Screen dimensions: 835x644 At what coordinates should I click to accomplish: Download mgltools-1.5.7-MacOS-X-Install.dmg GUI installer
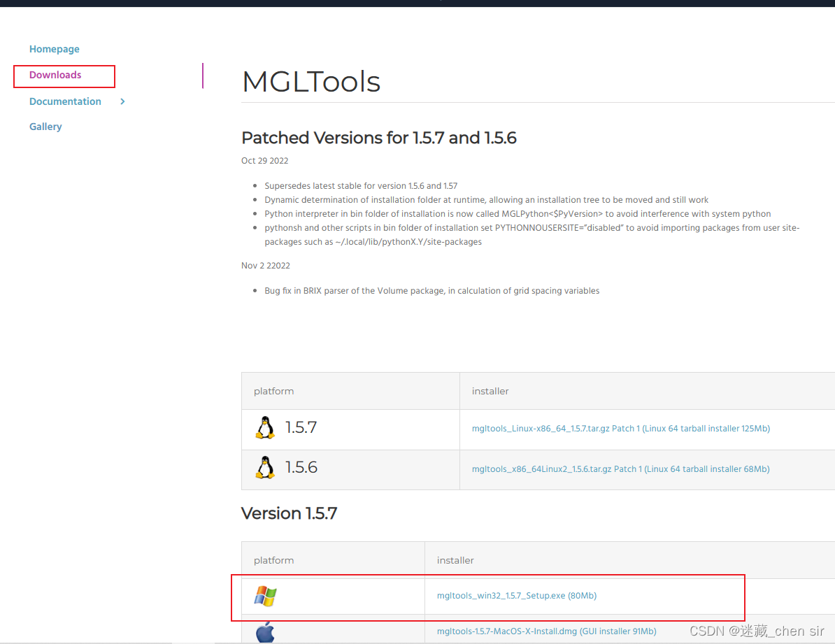546,631
